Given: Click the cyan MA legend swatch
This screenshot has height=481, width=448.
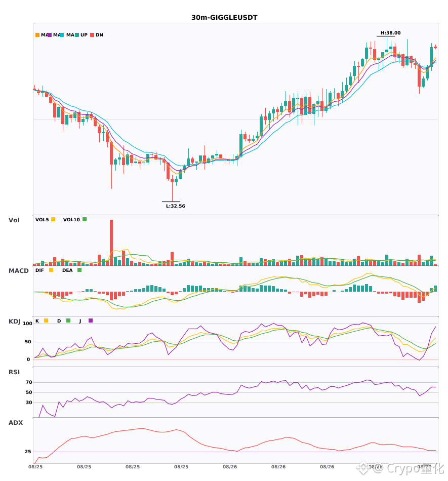Looking at the screenshot, I should [62, 35].
